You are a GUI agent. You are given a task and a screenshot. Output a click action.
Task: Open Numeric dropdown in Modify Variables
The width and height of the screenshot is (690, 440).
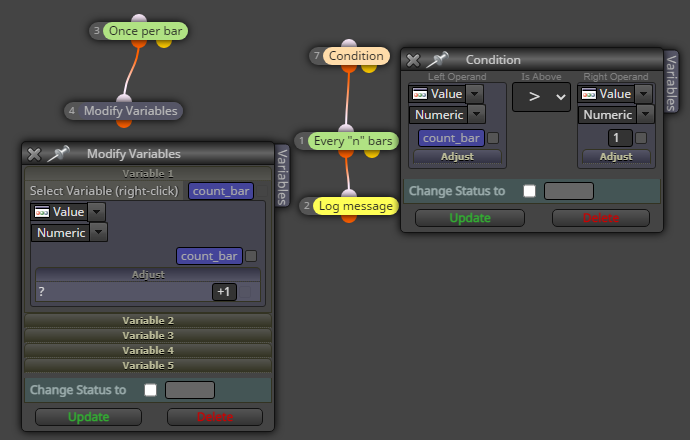tap(99, 233)
